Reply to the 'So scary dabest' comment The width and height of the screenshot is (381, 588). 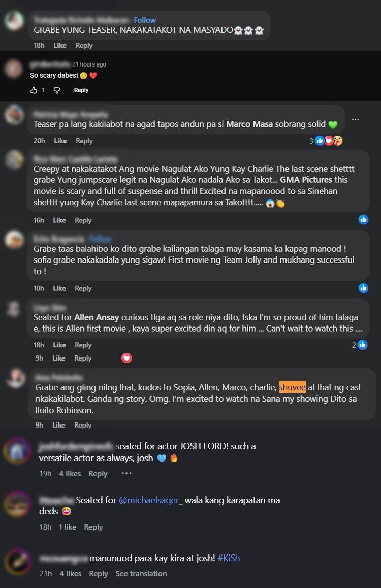81,90
